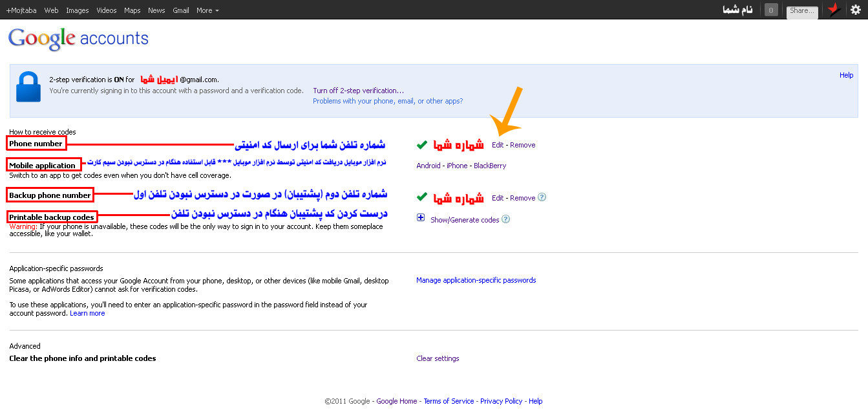Edit the primary Phone number

[x=497, y=145]
